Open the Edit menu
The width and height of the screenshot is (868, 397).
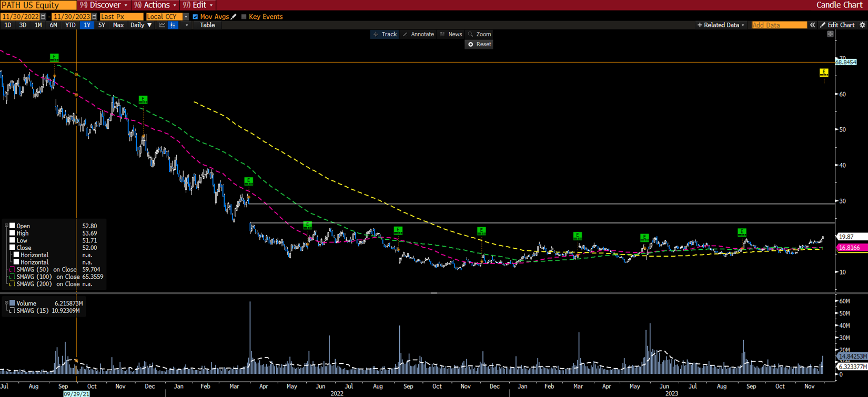[x=198, y=5]
